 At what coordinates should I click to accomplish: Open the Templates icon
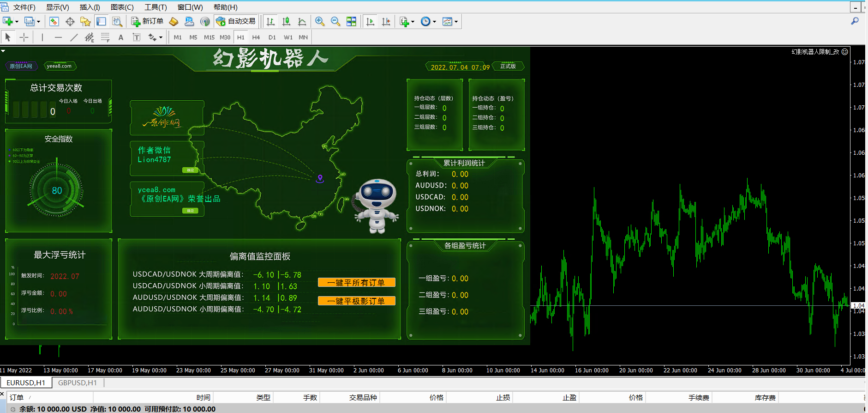[x=447, y=21]
